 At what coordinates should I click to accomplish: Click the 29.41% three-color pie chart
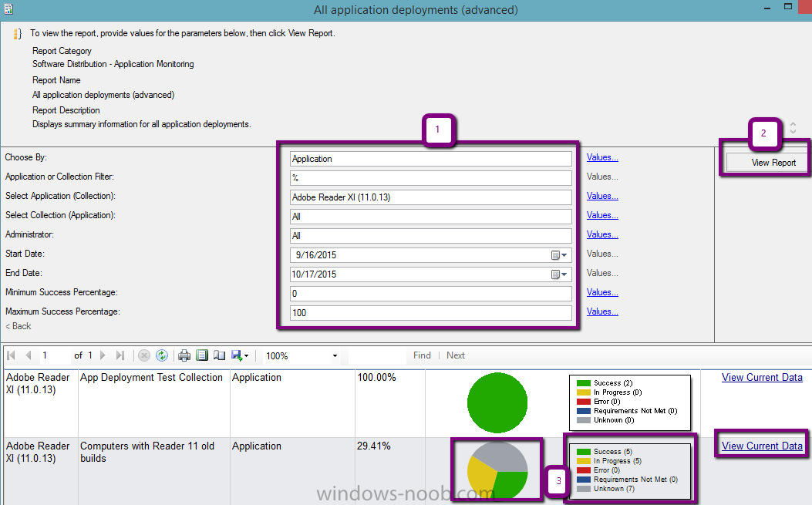[x=497, y=470]
